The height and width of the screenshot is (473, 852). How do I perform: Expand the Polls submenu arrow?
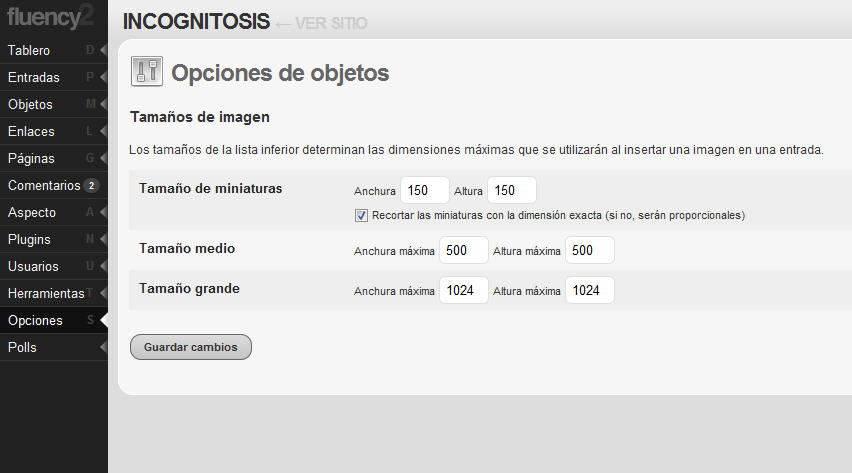click(103, 347)
